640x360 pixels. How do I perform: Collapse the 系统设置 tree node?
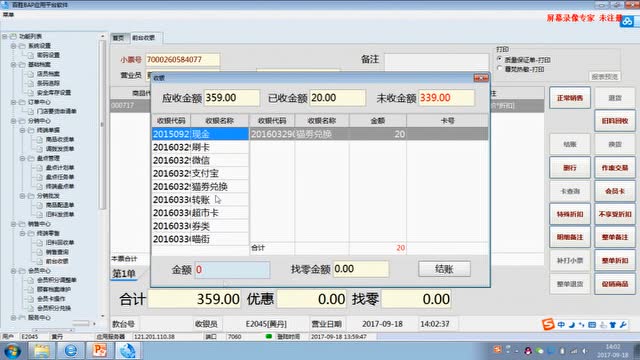click(x=13, y=46)
